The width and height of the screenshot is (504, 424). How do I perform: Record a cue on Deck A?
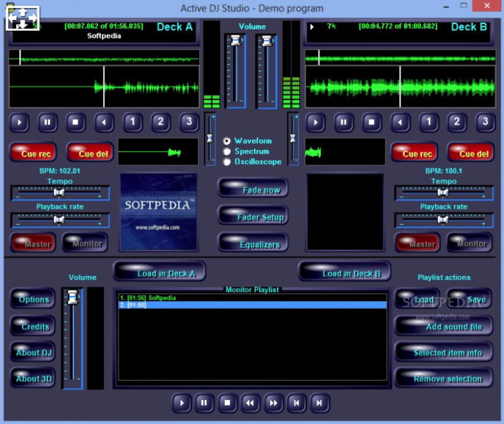coord(33,152)
